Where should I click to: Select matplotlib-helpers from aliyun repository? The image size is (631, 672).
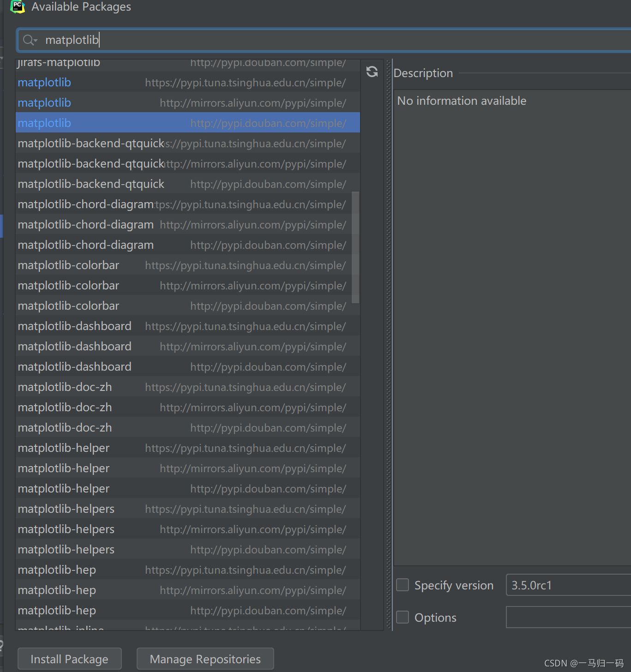click(188, 529)
